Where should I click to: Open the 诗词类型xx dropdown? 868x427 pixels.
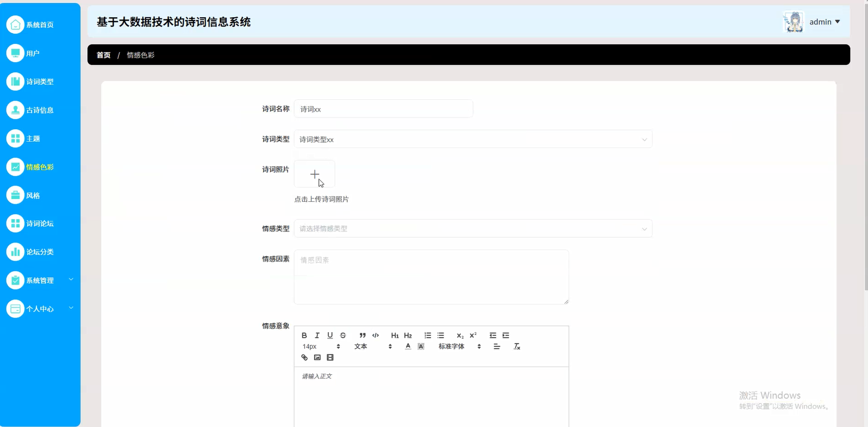[472, 139]
